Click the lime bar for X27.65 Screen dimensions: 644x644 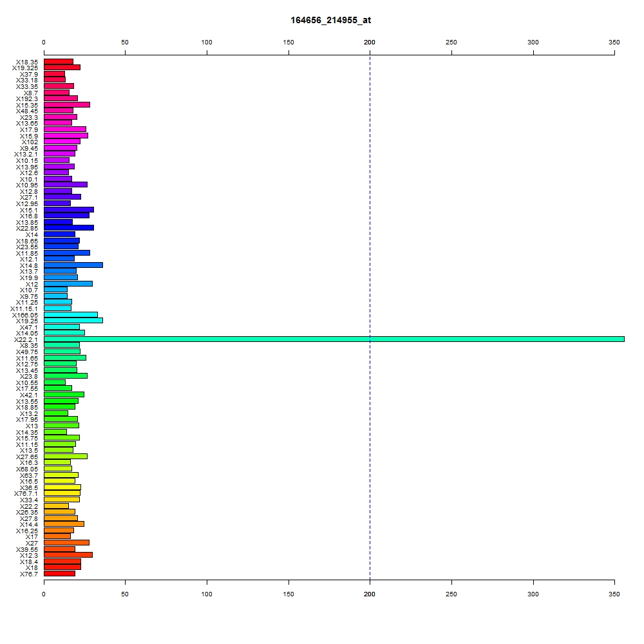tap(66, 457)
